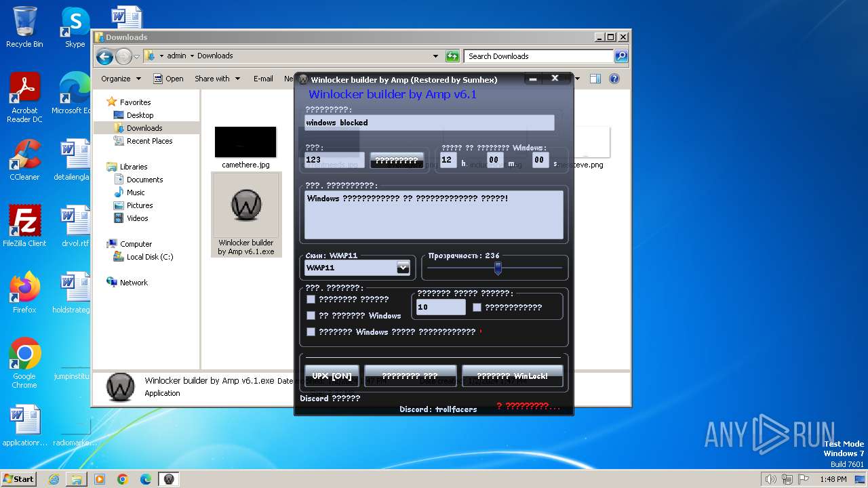868x488 pixels.
Task: Expand the admin breadcrumb arrow in address bar
Action: coord(192,56)
